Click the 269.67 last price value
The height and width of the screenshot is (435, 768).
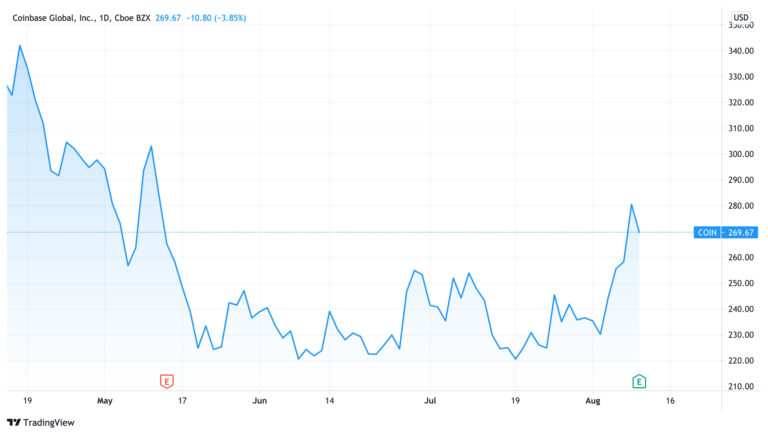tap(168, 18)
